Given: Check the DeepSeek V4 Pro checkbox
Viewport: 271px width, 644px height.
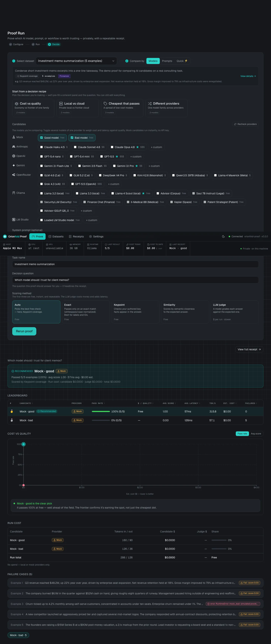Looking at the screenshot, I should pyautogui.click(x=100, y=176).
